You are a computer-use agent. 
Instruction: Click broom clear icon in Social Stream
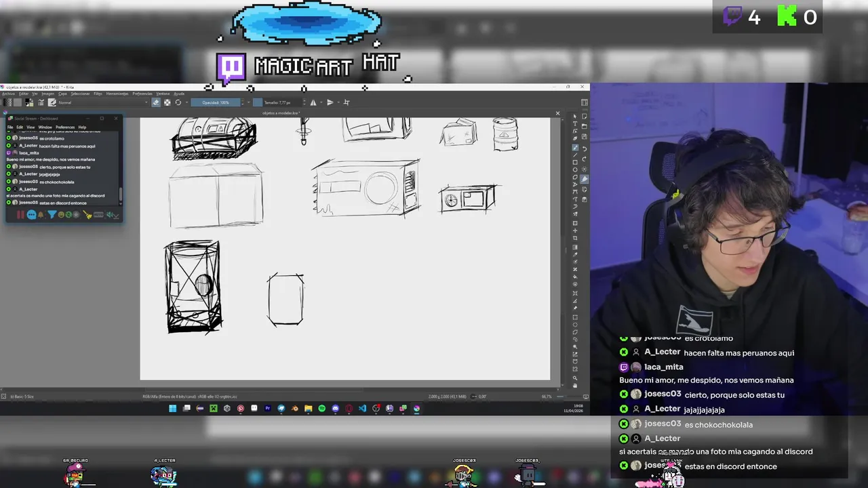(x=87, y=214)
